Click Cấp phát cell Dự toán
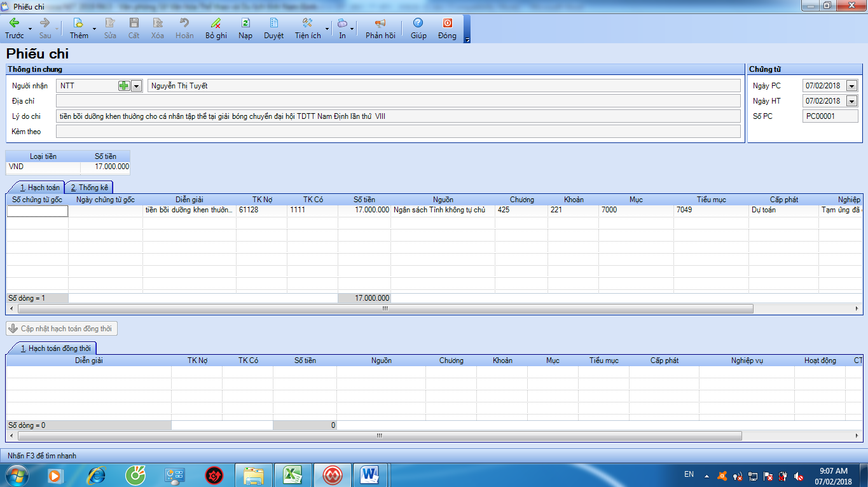This screenshot has width=868, height=487. (x=783, y=210)
